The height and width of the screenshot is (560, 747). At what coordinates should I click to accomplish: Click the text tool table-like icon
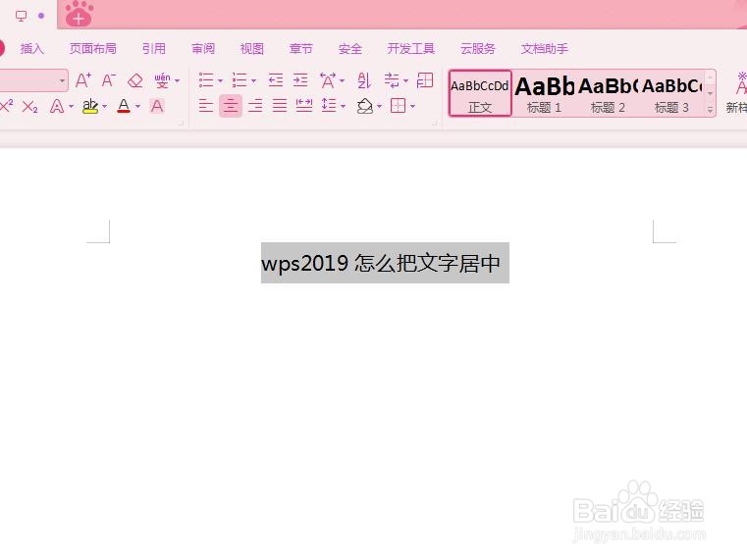click(x=424, y=80)
